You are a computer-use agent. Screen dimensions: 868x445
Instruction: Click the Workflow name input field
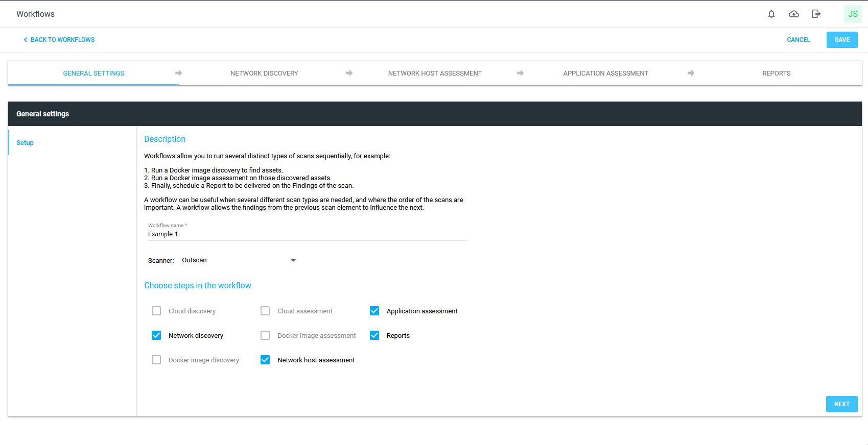307,234
